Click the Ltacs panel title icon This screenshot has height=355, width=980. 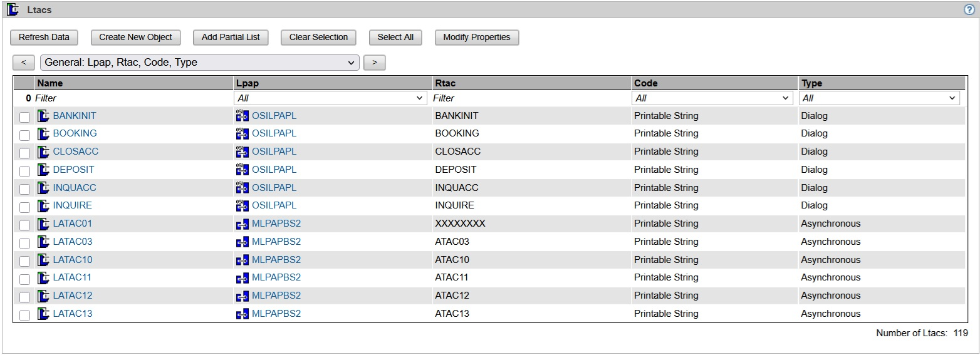(13, 10)
